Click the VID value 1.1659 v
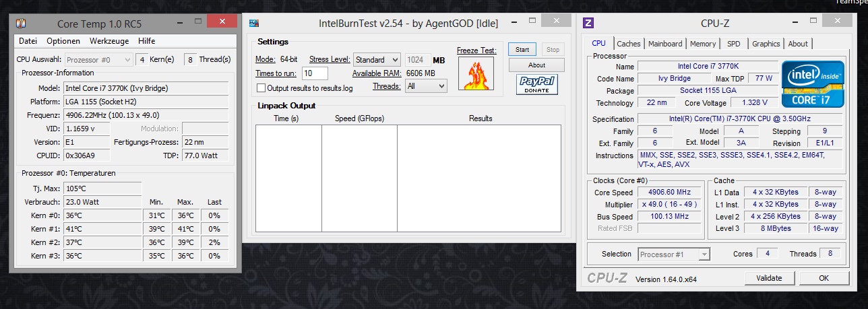Screen dimensions: 868x309 86,129
